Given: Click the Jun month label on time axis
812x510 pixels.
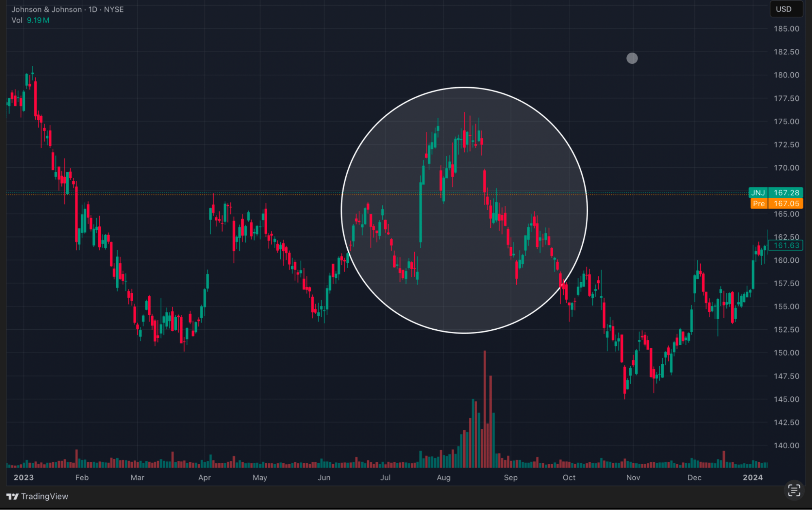Looking at the screenshot, I should [324, 478].
